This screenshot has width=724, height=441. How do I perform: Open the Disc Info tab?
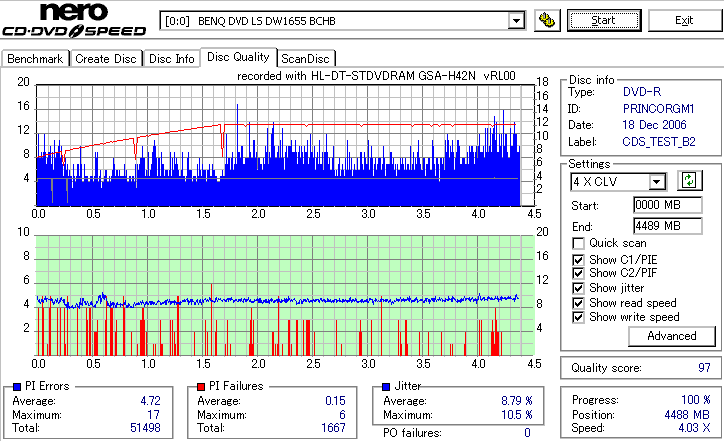(171, 59)
